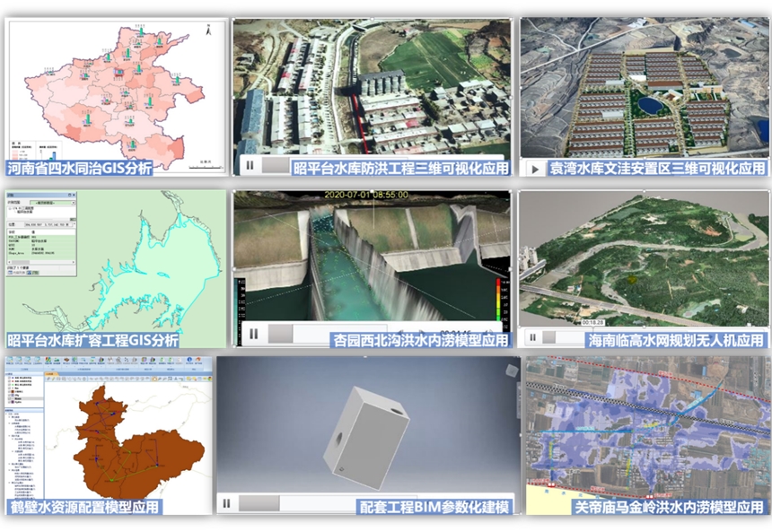Click the 昭平台水库扩容工程GIS分析 caption
This screenshot has width=772, height=532.
pyautogui.click(x=93, y=340)
